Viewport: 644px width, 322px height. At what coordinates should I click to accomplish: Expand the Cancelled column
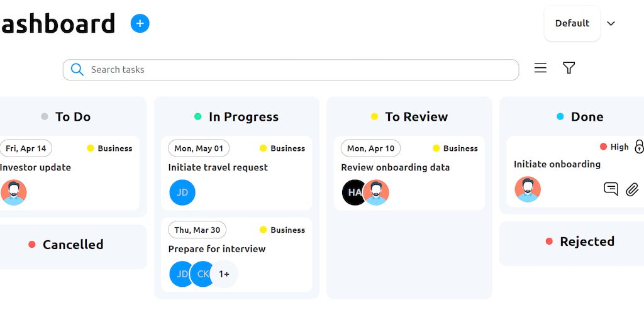[x=72, y=245]
